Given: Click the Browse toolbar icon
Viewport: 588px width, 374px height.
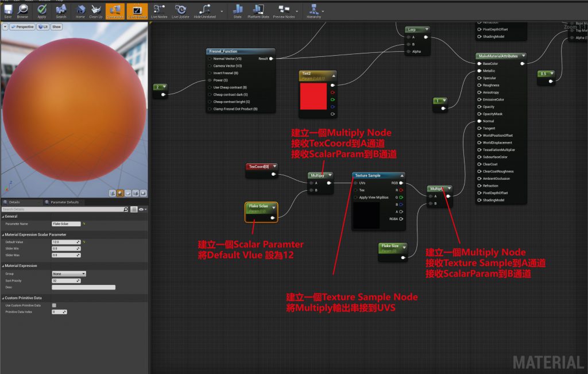Looking at the screenshot, I should pos(24,10).
